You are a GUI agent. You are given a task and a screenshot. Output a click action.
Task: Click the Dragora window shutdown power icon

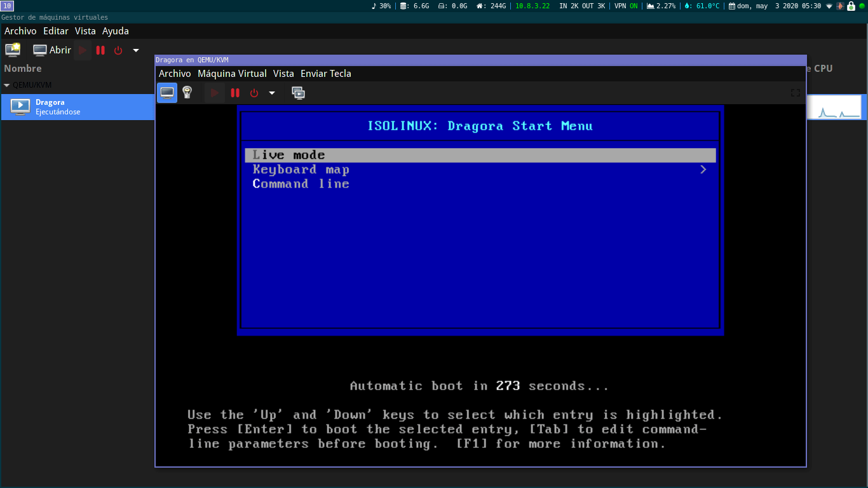click(x=254, y=93)
